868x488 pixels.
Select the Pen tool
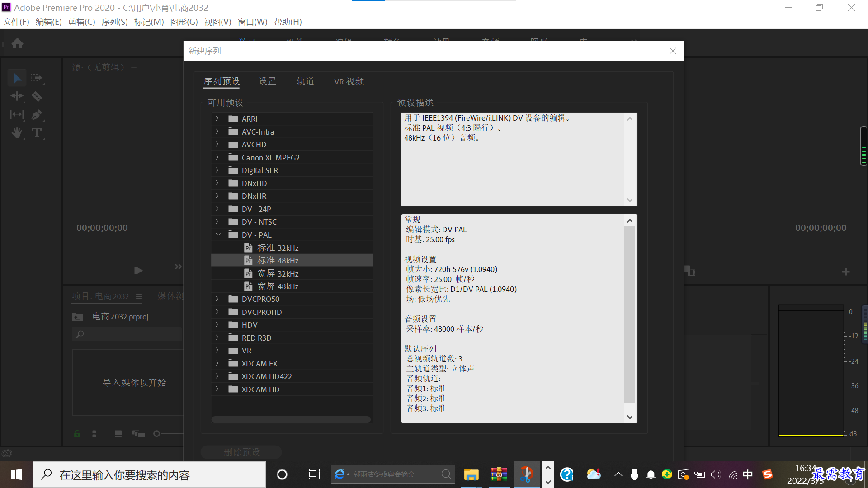pos(37,115)
